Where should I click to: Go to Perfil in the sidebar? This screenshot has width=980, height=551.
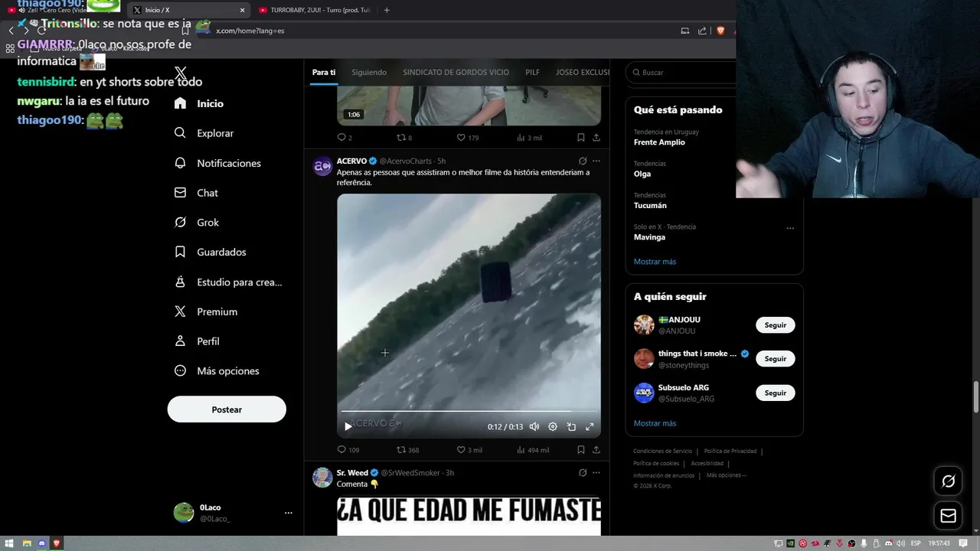[x=196, y=341]
